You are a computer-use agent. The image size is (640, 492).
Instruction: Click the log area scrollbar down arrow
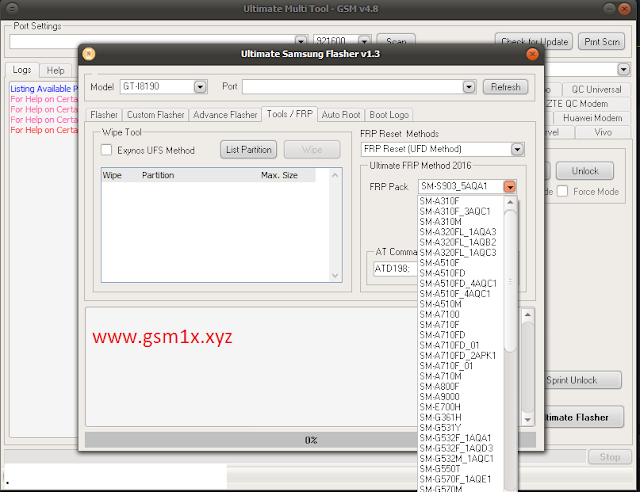click(528, 420)
